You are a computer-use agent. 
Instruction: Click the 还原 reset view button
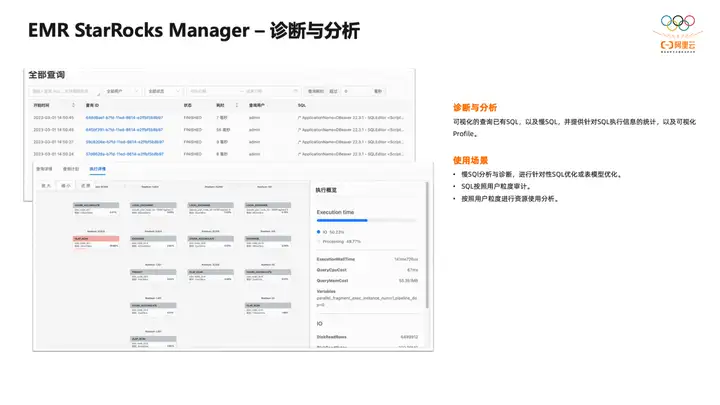pyautogui.click(x=85, y=186)
